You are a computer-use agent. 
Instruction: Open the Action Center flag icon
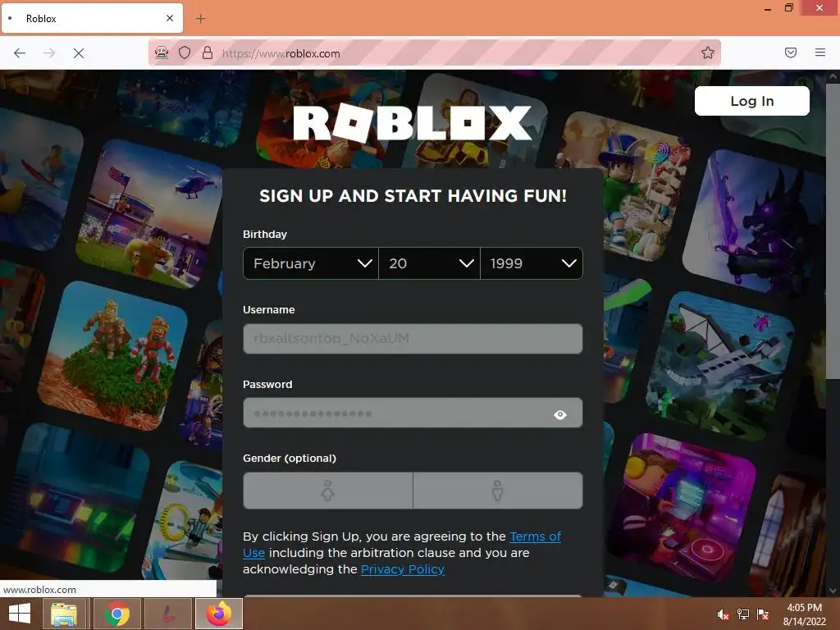click(x=763, y=614)
